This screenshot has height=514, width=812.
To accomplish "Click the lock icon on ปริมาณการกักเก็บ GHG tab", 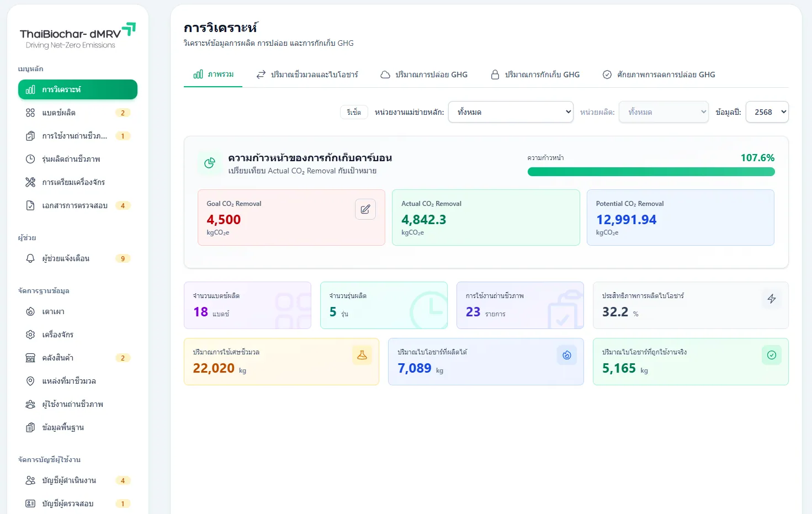I will click(x=495, y=75).
